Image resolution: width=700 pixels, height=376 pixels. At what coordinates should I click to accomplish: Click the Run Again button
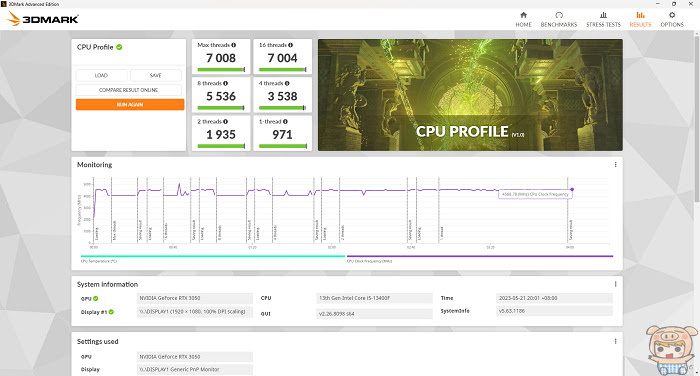coord(130,104)
